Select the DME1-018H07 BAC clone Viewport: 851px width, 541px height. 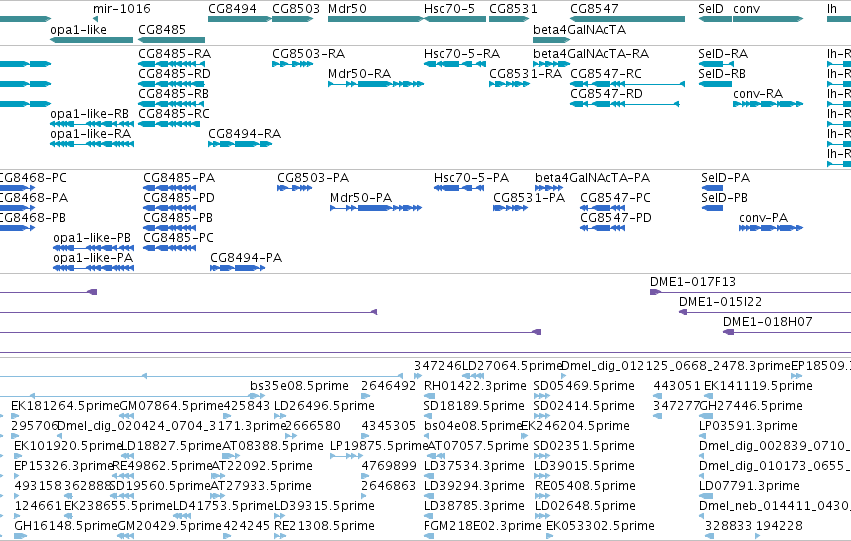(x=787, y=333)
